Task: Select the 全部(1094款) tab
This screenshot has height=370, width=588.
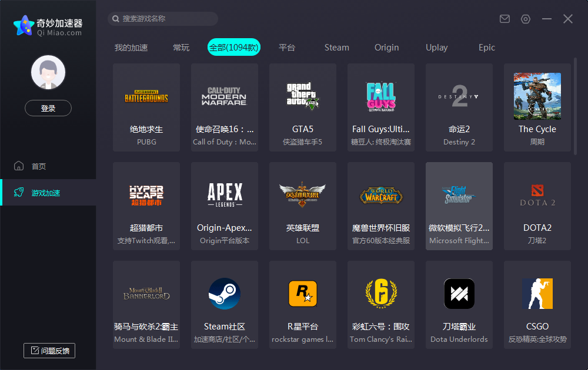Action: [x=234, y=48]
